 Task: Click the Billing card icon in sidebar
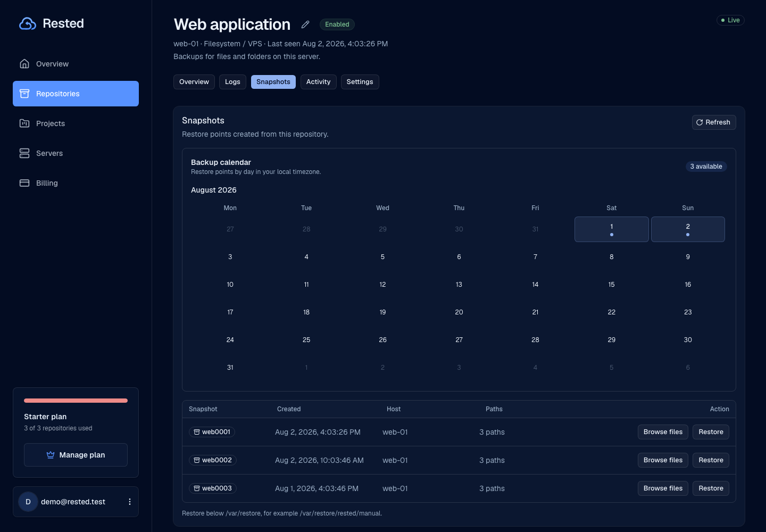pyautogui.click(x=24, y=183)
